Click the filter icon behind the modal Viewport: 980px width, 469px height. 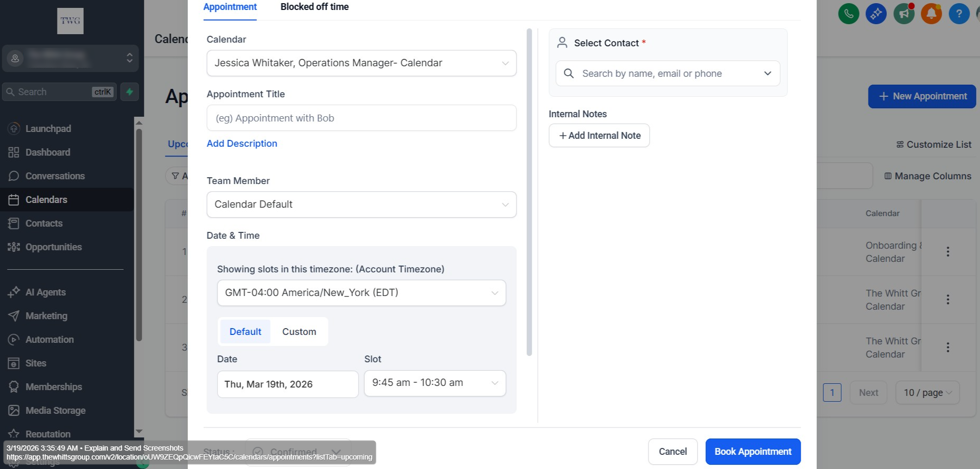coord(175,176)
